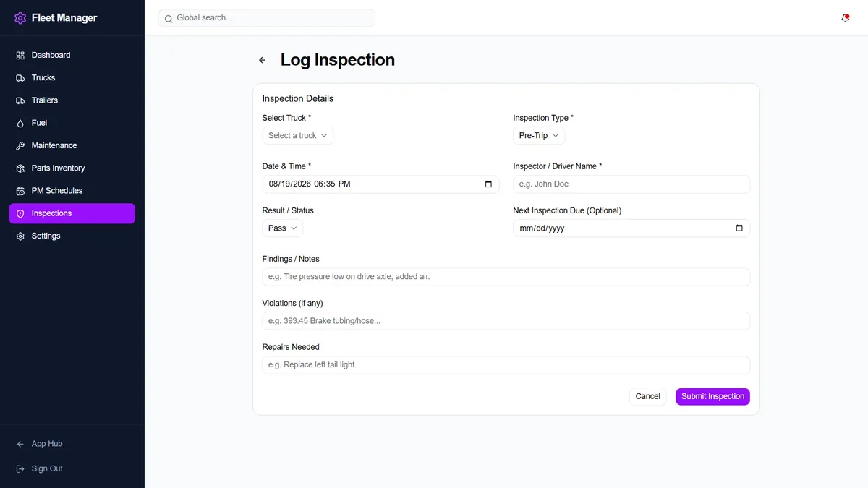868x488 pixels.
Task: Focus the Global search field
Action: (x=267, y=18)
